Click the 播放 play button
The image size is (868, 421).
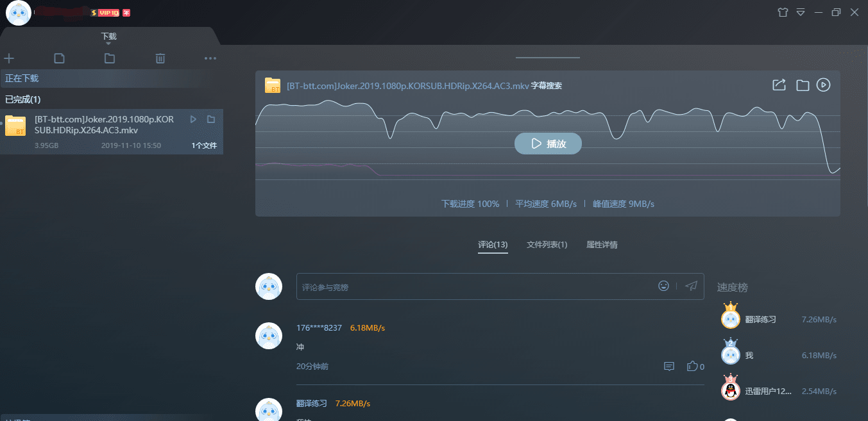click(x=548, y=143)
